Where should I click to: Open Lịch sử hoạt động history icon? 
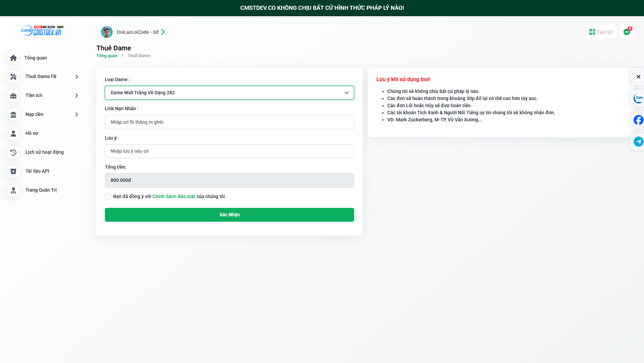tap(14, 152)
